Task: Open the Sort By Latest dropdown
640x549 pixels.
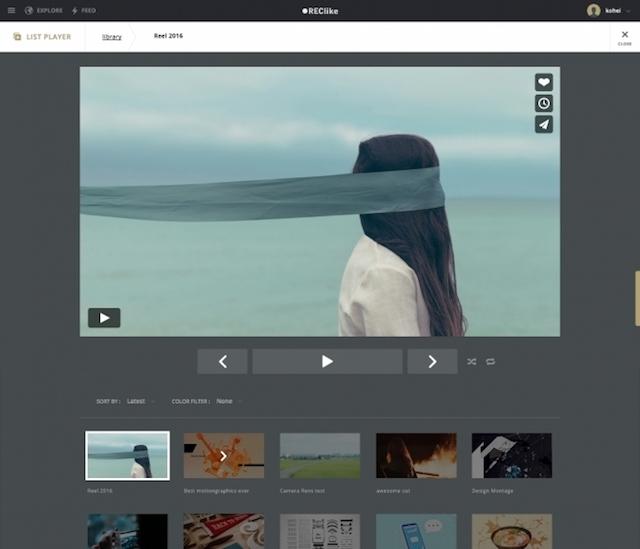Action: pyautogui.click(x=137, y=401)
